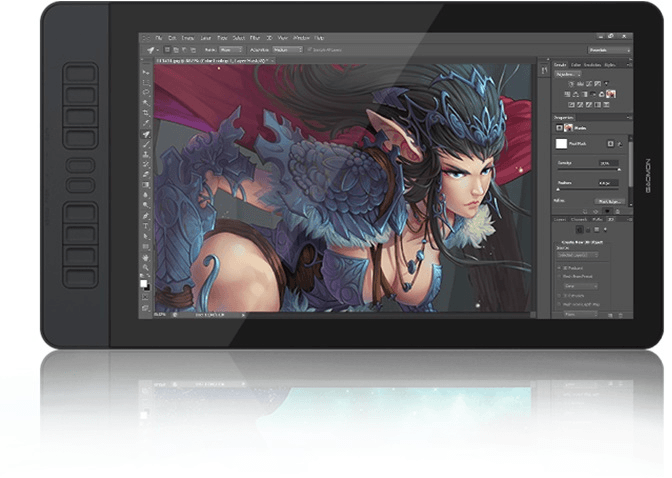Click Subtract from Selection icon in options bar

[x=185, y=50]
